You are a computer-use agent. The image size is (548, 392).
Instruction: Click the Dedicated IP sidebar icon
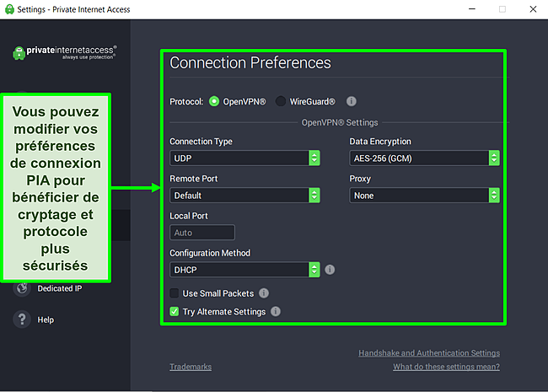coord(21,288)
